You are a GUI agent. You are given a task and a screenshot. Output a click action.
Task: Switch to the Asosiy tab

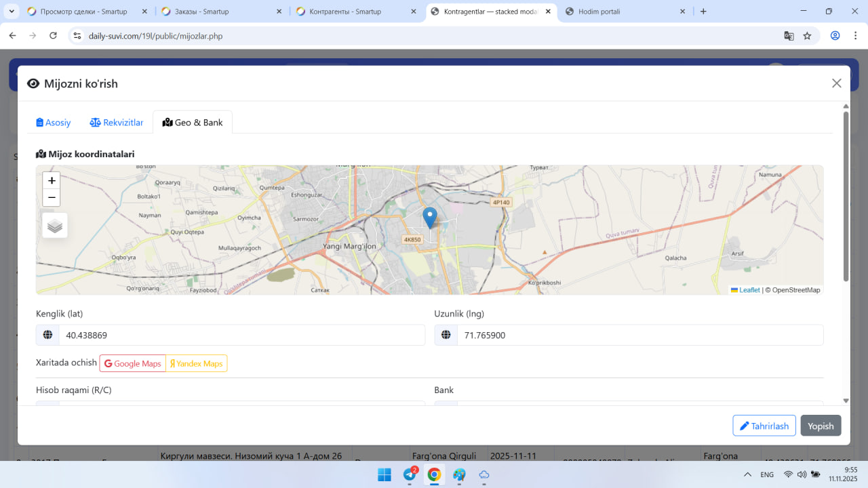click(54, 123)
